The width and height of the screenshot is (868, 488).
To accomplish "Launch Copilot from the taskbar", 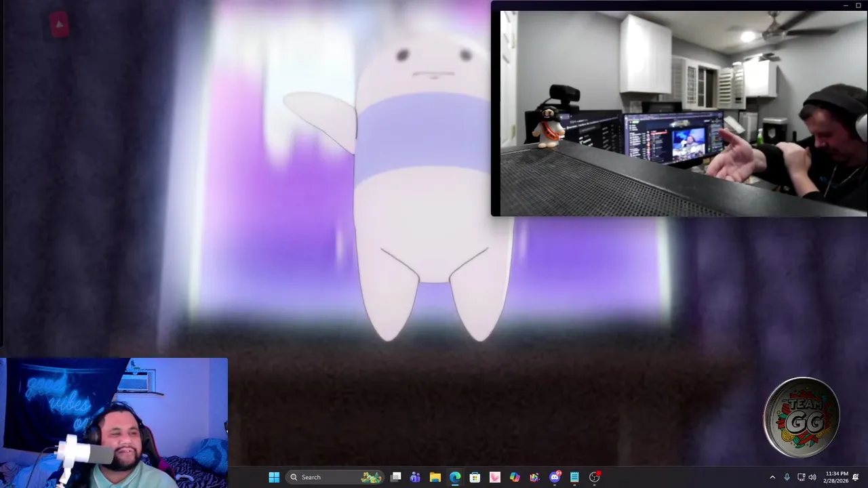I will (515, 477).
